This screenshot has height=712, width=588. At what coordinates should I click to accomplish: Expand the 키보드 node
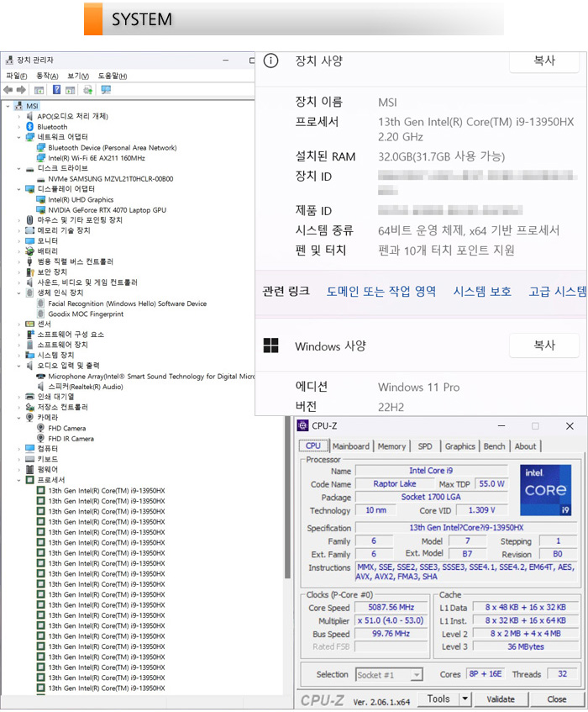click(x=18, y=459)
